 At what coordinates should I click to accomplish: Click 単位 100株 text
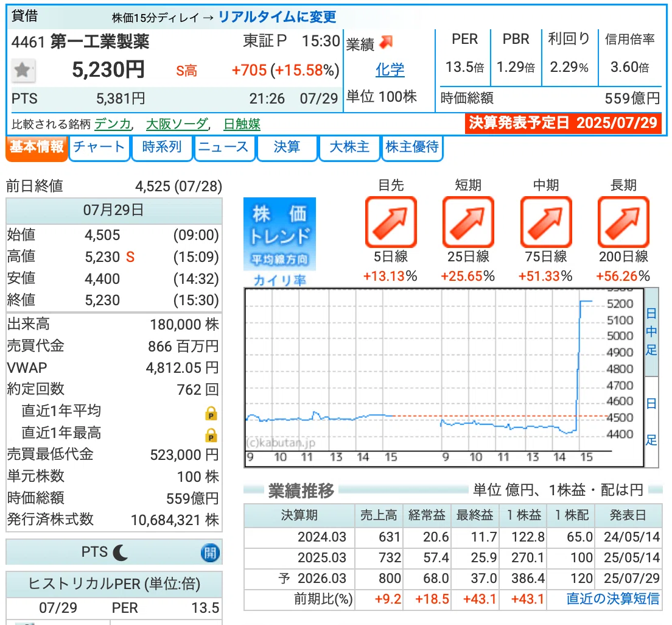[x=382, y=96]
